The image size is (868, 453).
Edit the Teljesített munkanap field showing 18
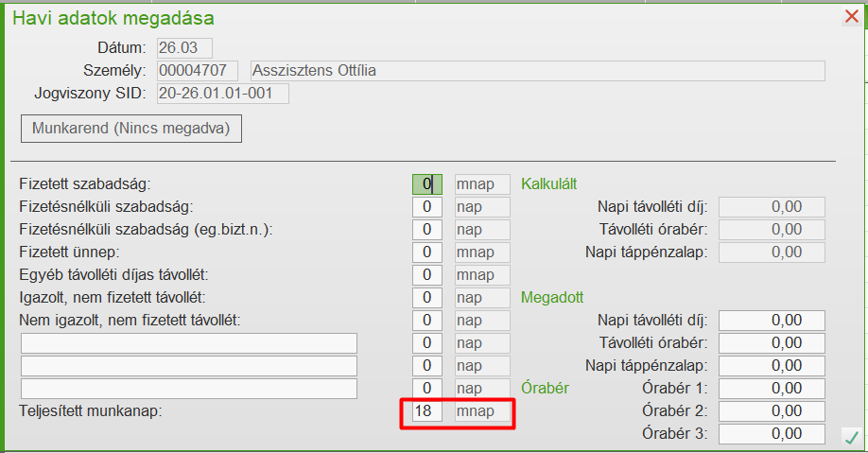427,412
